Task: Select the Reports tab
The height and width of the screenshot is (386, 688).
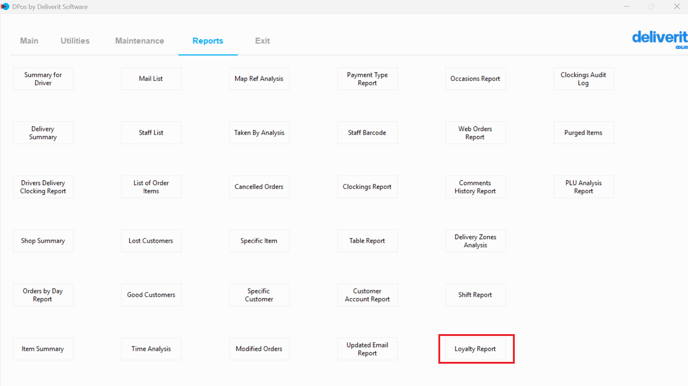Action: tap(208, 41)
